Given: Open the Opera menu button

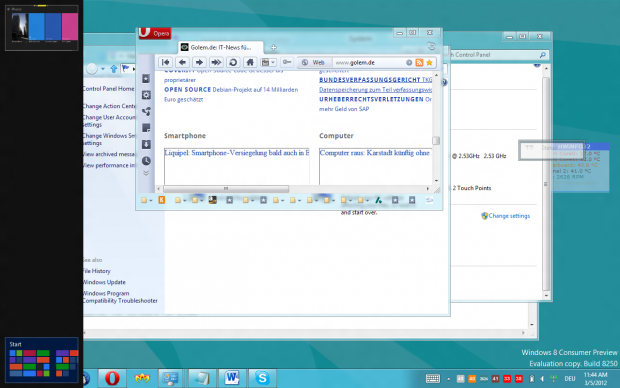Looking at the screenshot, I should [x=155, y=33].
